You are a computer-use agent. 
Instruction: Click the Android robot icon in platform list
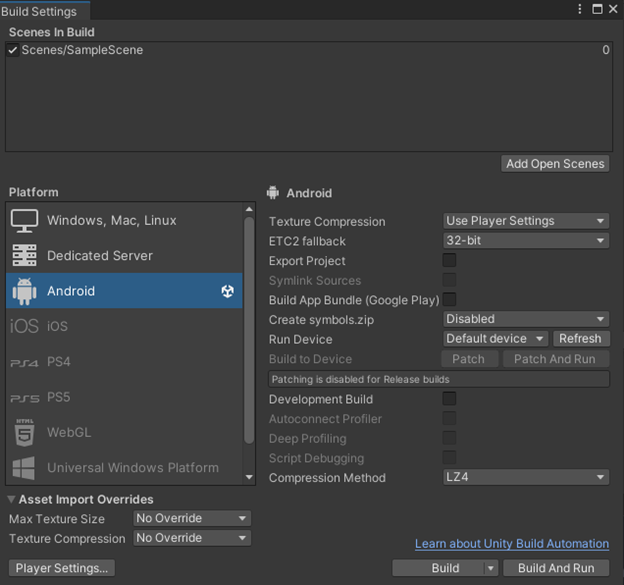[24, 291]
